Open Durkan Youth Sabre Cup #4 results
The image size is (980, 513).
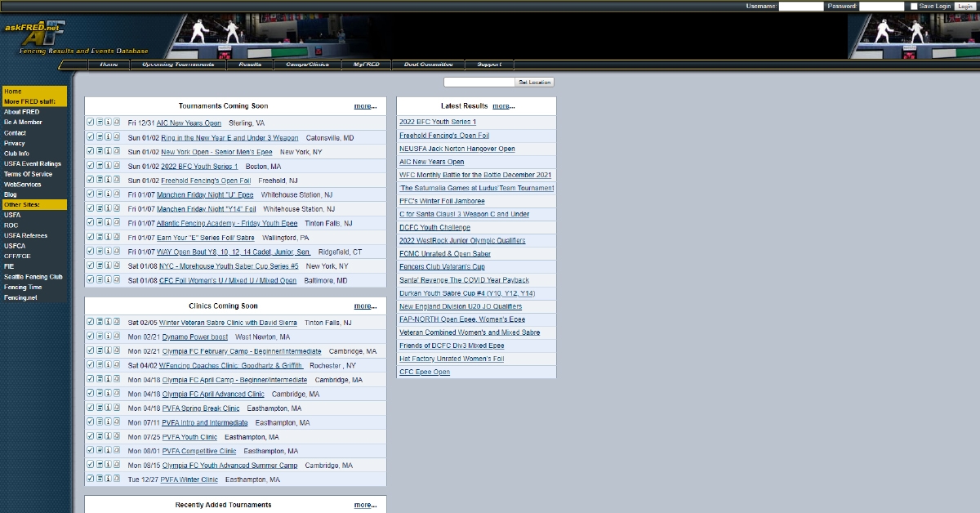pos(466,293)
